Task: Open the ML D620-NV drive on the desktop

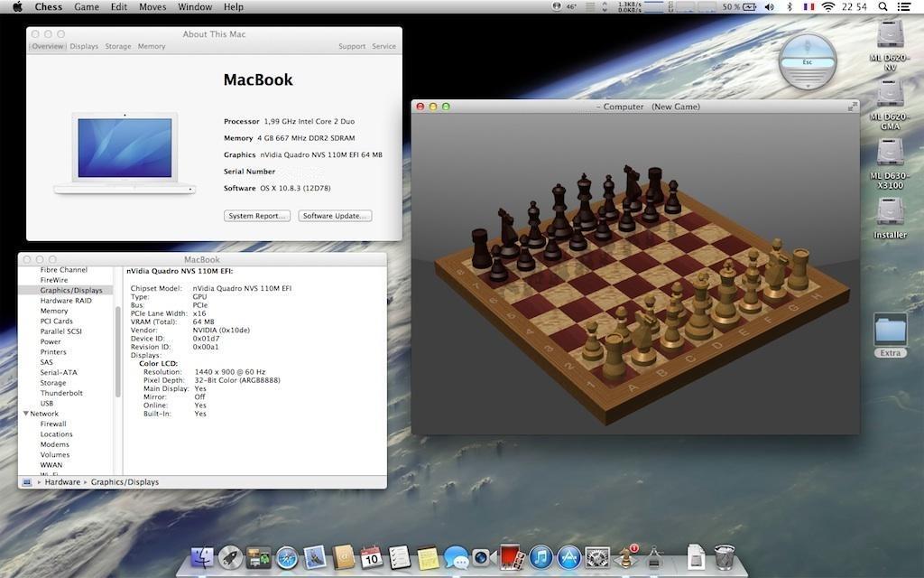Action: pos(890,45)
